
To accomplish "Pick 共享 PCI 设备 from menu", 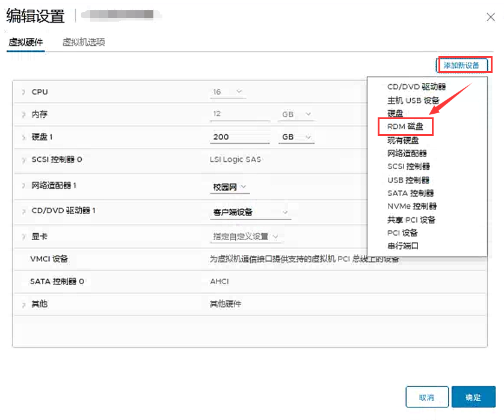I will (x=411, y=220).
